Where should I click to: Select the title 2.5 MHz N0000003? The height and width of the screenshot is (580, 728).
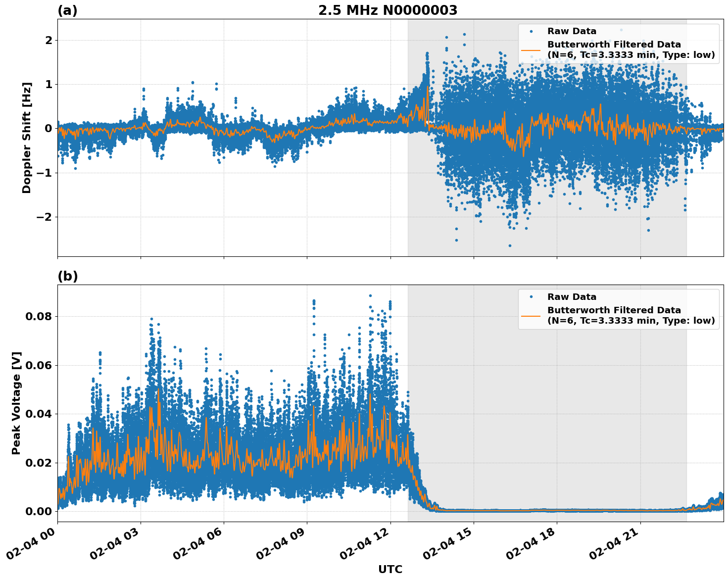click(388, 10)
